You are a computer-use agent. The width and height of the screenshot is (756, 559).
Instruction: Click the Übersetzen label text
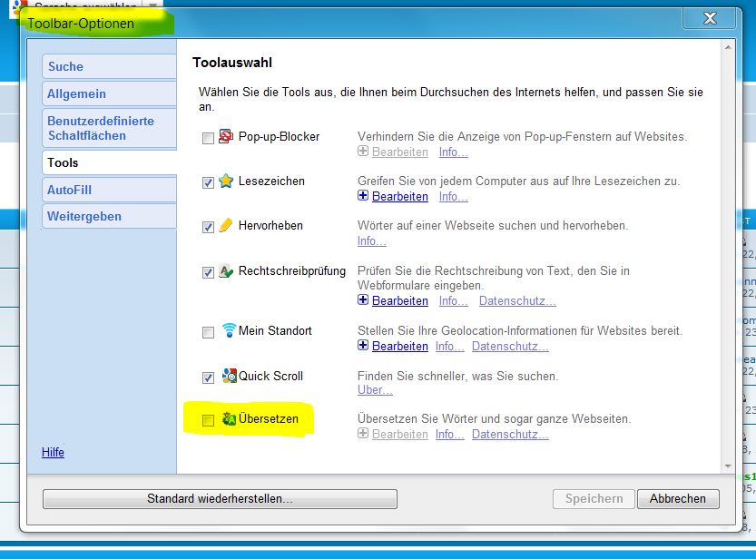[269, 418]
